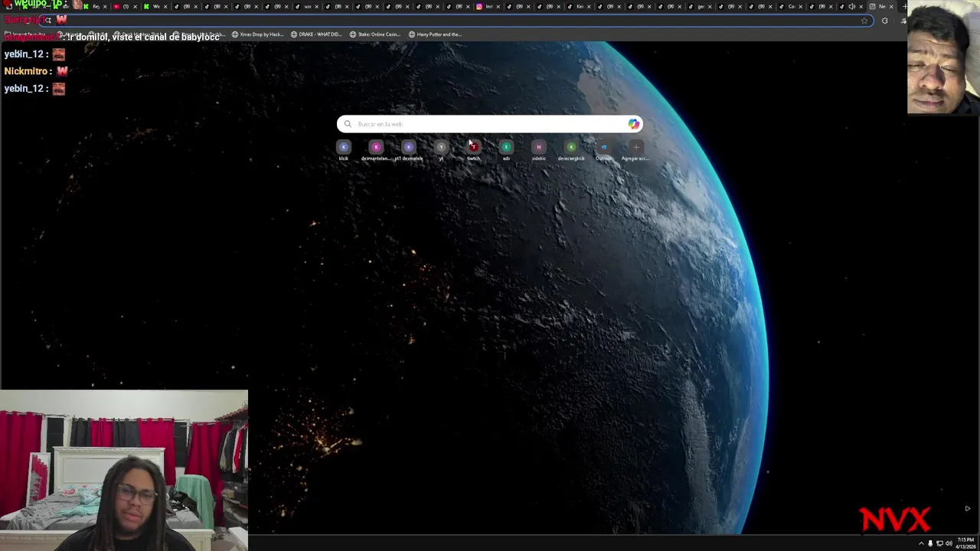Open the volume icon in system tray

949,543
